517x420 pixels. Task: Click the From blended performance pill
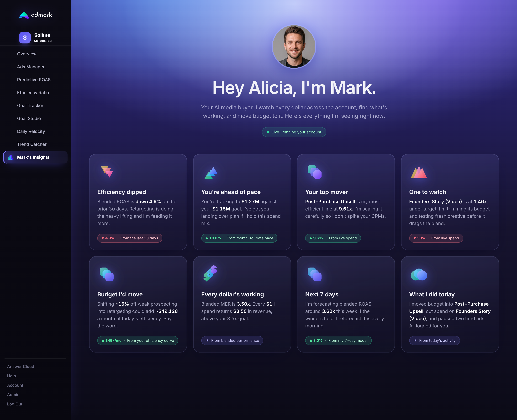[232, 340]
